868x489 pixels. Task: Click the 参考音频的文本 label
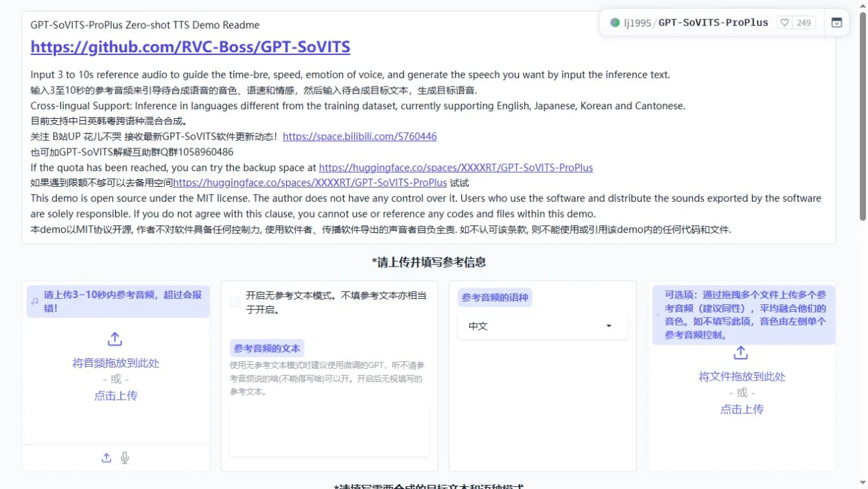click(x=266, y=348)
